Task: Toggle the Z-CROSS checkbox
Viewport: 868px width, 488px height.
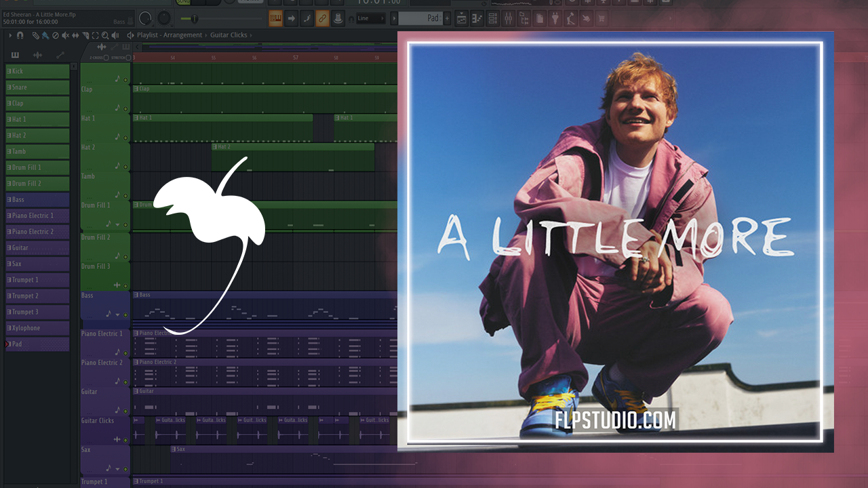Action: pos(106,58)
